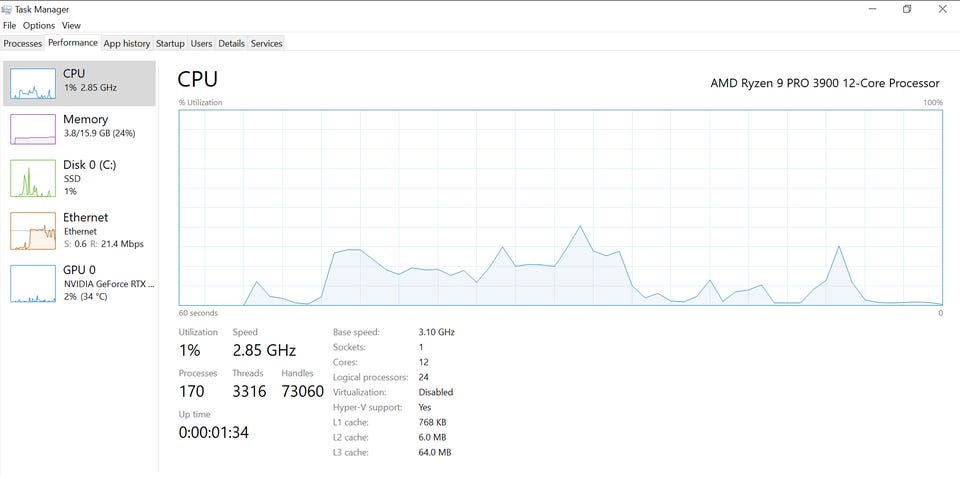Viewport: 960px width, 479px height.
Task: Click the Sockets label
Action: (x=349, y=347)
